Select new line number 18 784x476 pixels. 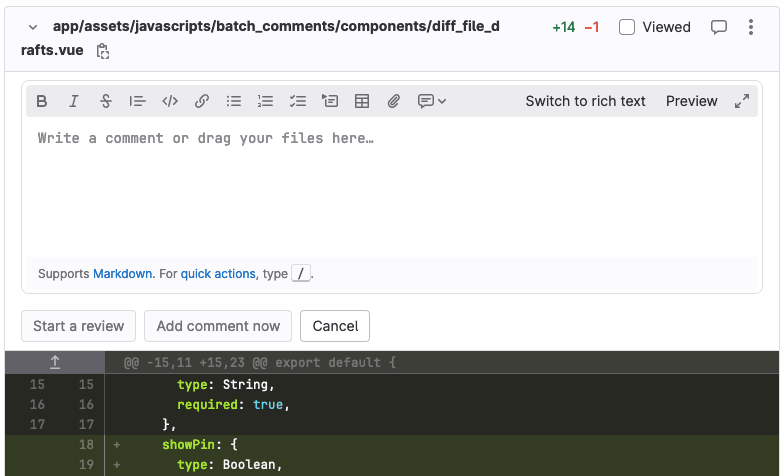tap(86, 444)
